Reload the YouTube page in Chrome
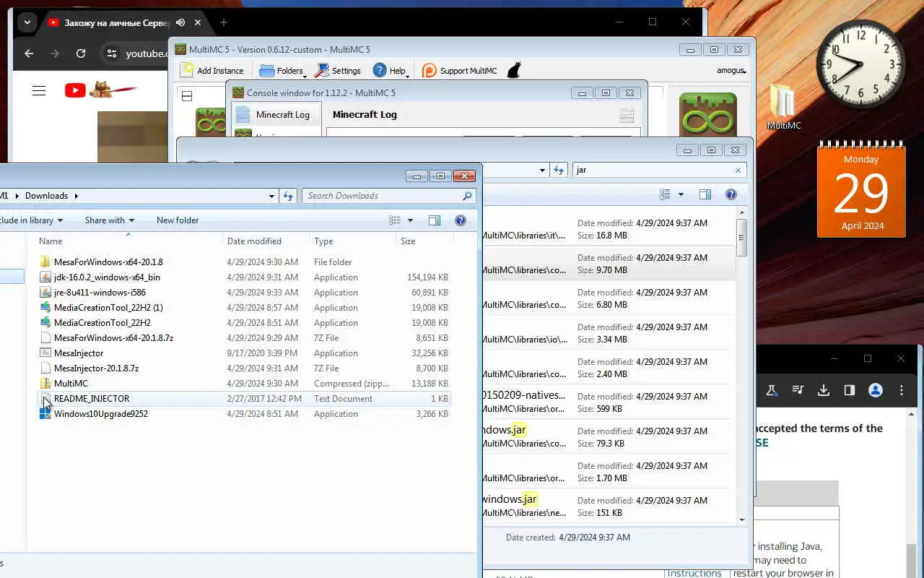 [x=81, y=53]
